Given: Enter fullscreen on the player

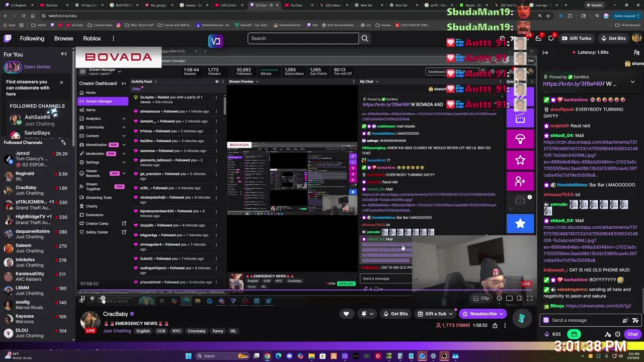Looking at the screenshot, I should click(x=529, y=298).
